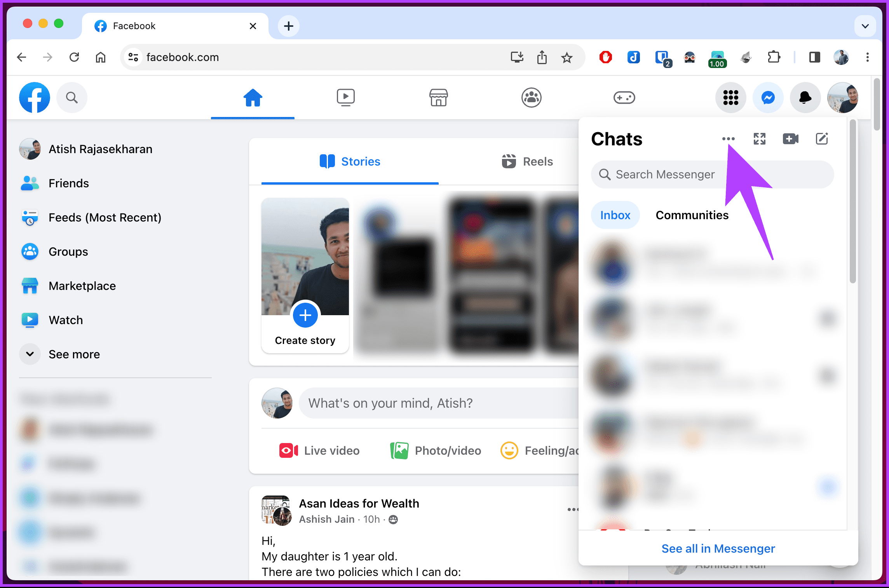Screen dimensions: 889x588
Task: Open the Video tab in top navigation
Action: (x=345, y=98)
